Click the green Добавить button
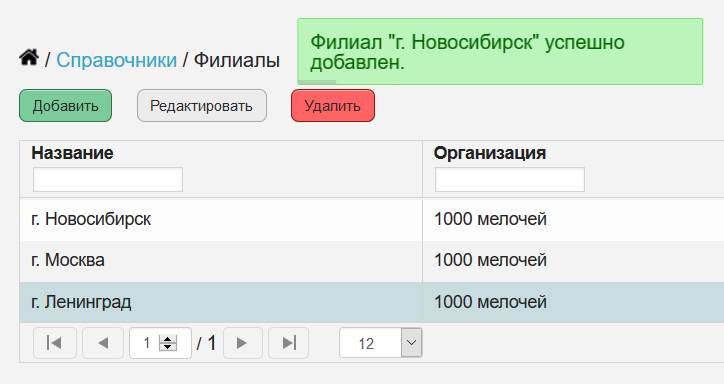This screenshot has height=384, width=724. [66, 106]
